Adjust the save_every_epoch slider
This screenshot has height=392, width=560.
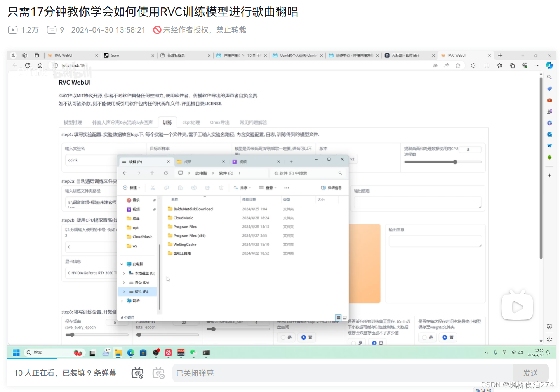[x=97, y=335]
